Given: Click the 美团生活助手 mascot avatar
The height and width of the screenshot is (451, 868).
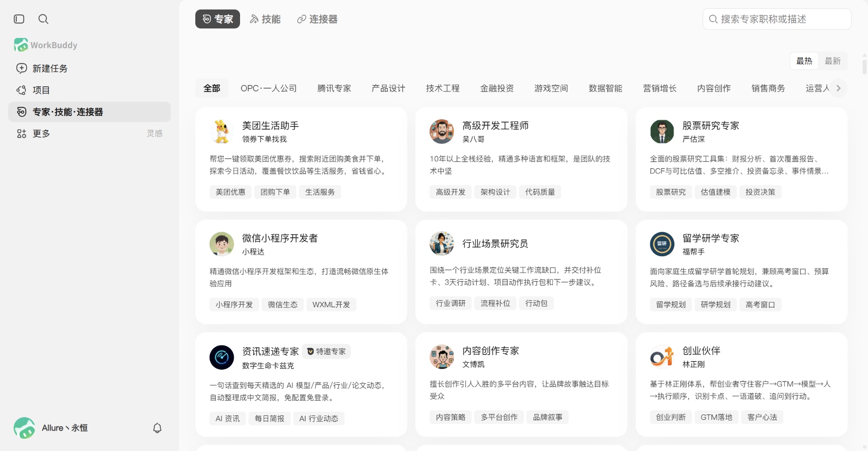Looking at the screenshot, I should (222, 132).
